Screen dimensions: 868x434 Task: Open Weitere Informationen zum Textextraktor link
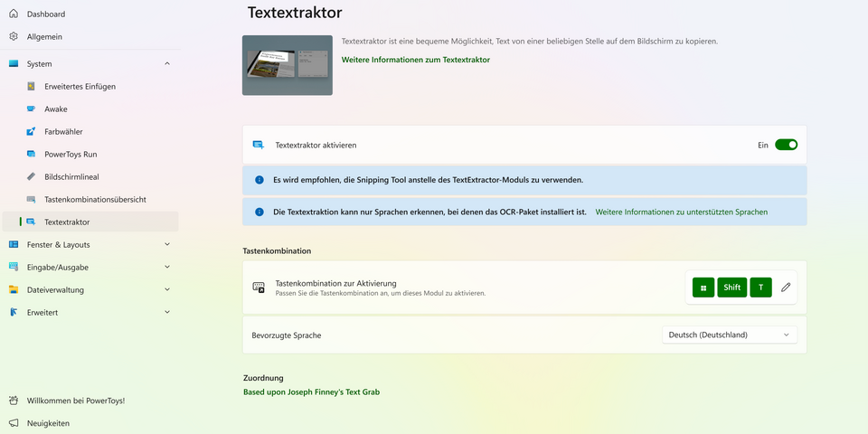click(x=415, y=60)
